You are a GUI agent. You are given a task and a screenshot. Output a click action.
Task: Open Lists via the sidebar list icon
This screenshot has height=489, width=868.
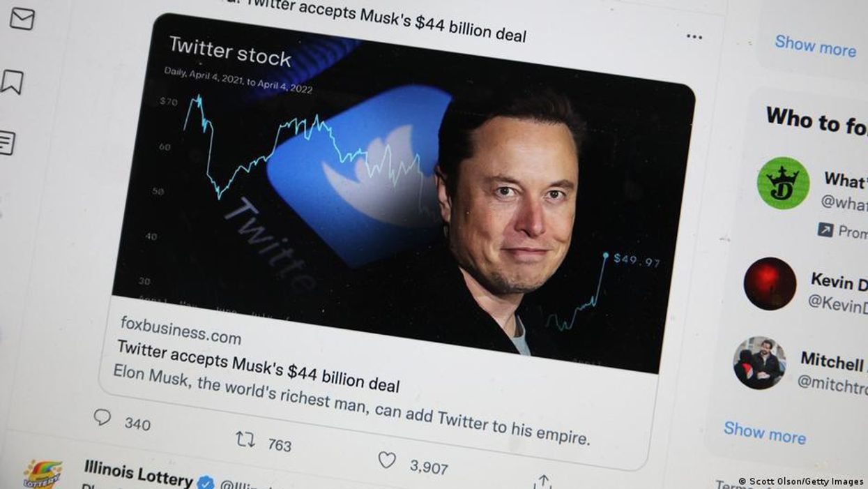(6, 142)
